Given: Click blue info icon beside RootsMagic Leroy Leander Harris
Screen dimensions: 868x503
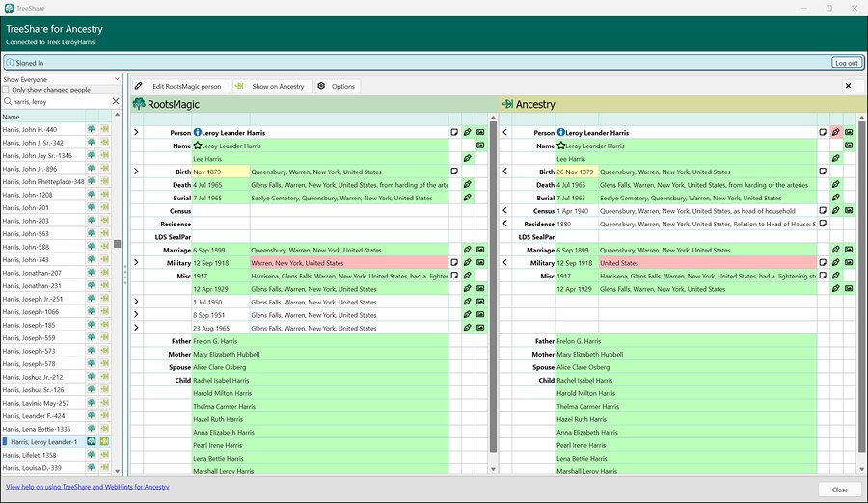Looking at the screenshot, I should point(197,132).
